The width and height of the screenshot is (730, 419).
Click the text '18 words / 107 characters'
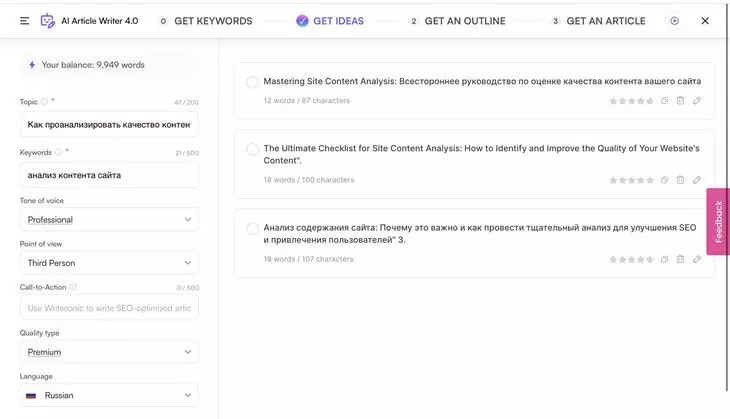(308, 259)
